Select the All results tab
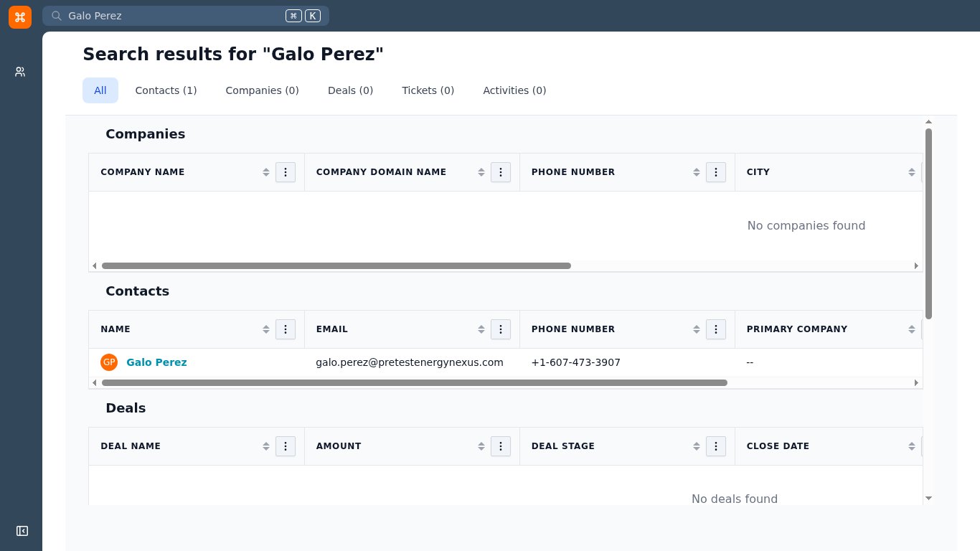 point(100,90)
